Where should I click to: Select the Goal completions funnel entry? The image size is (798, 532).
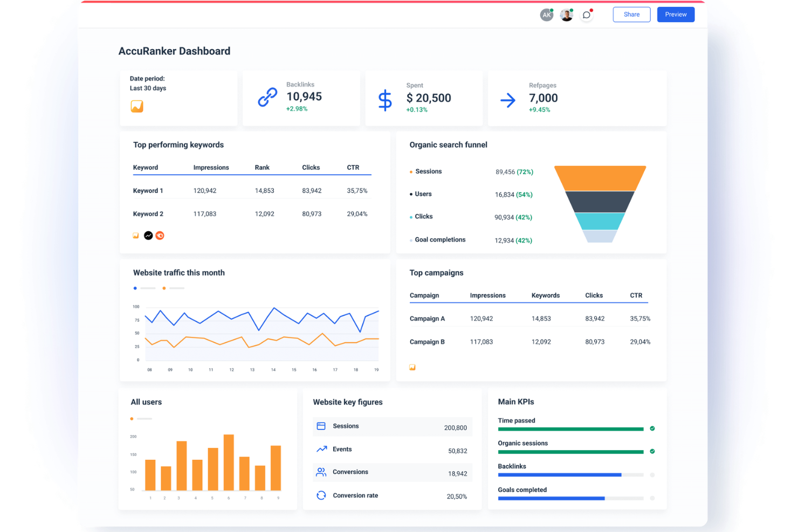[439, 239]
